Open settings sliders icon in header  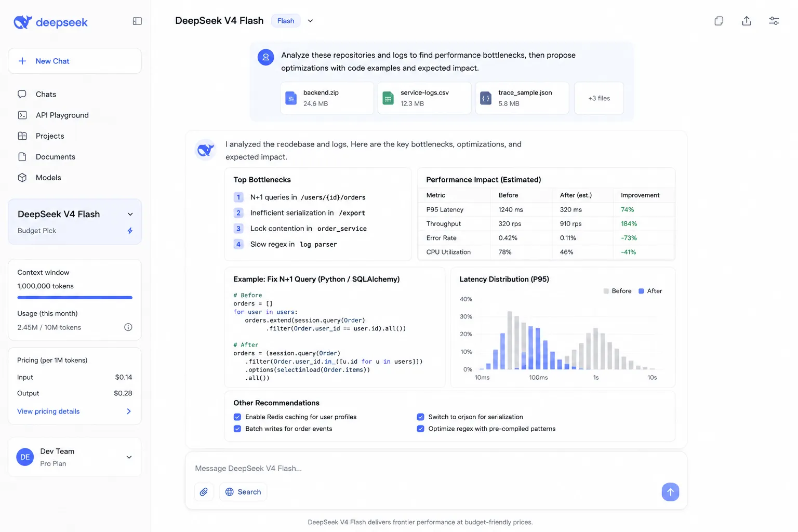(774, 21)
